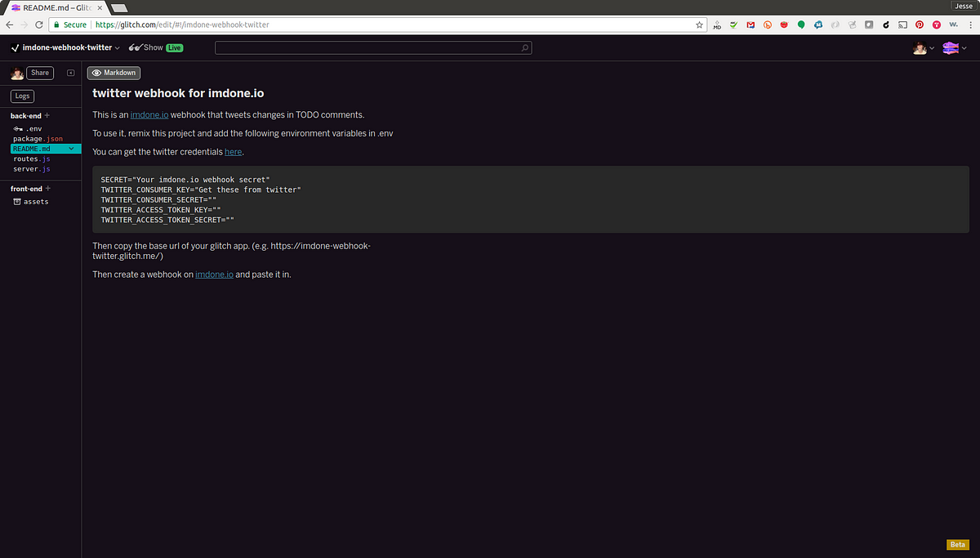Click the front-end section heading
The image size is (980, 558).
[x=27, y=189]
